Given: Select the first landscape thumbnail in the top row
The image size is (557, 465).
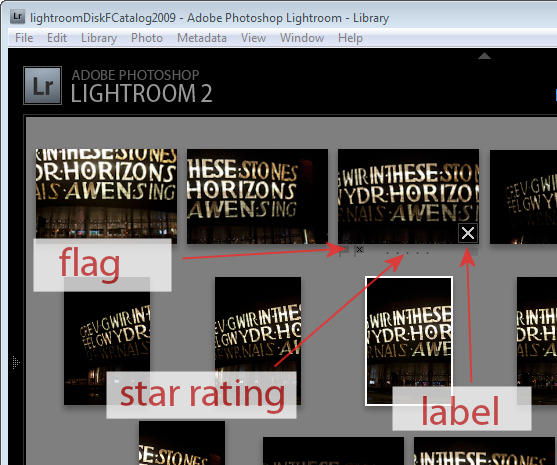Looking at the screenshot, I should pyautogui.click(x=106, y=194).
